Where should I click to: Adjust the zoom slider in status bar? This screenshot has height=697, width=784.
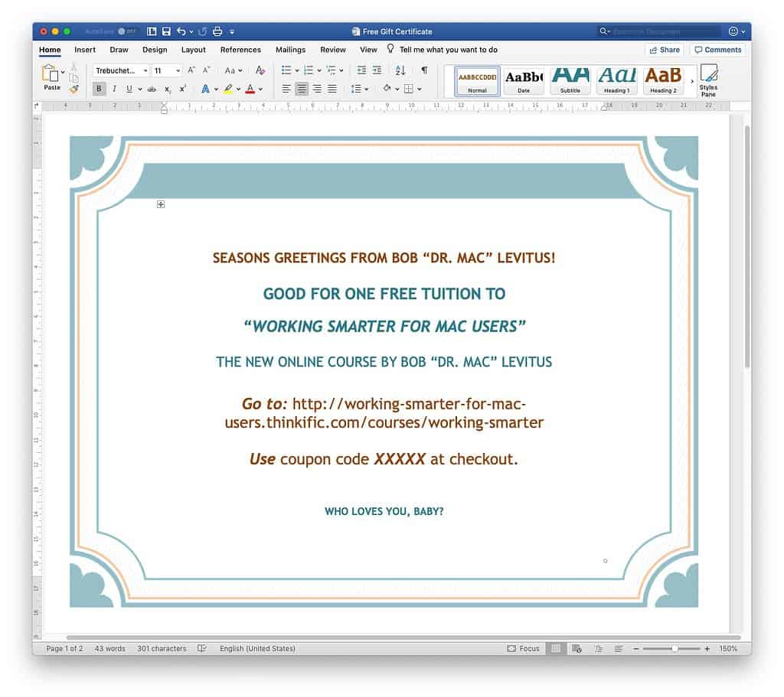674,649
